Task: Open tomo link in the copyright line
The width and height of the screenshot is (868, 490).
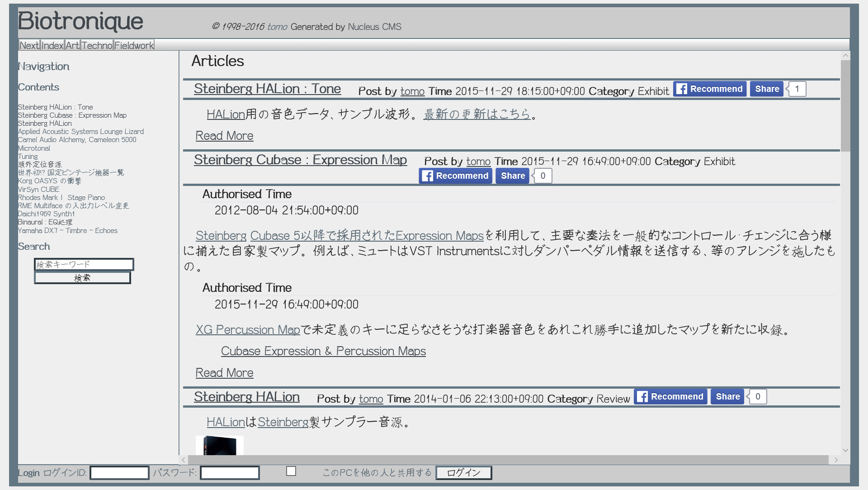Action: click(x=277, y=27)
